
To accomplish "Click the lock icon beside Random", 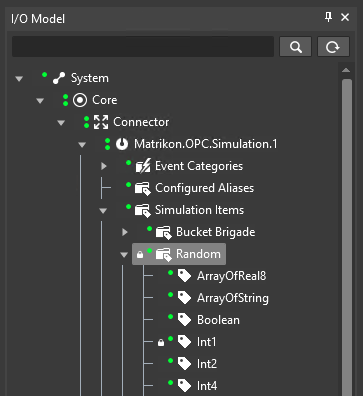I will click(140, 255).
